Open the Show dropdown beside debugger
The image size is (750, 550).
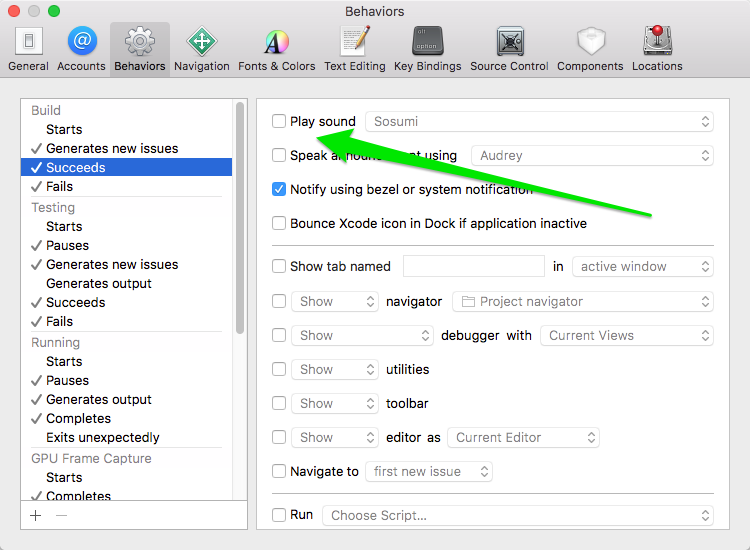363,336
